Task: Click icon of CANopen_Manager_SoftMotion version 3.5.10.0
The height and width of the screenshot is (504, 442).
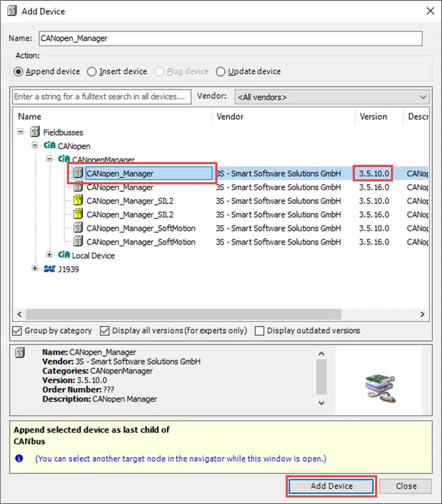Action: [78, 227]
